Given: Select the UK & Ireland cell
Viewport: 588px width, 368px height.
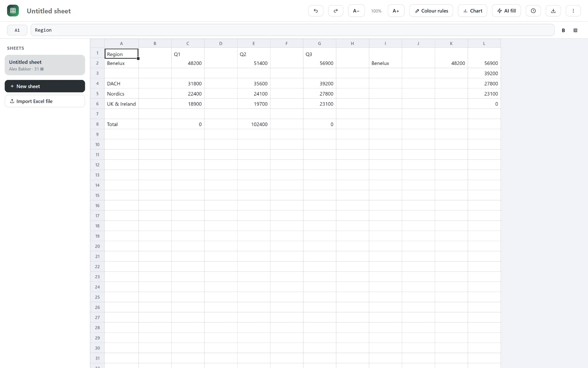Looking at the screenshot, I should [x=122, y=104].
